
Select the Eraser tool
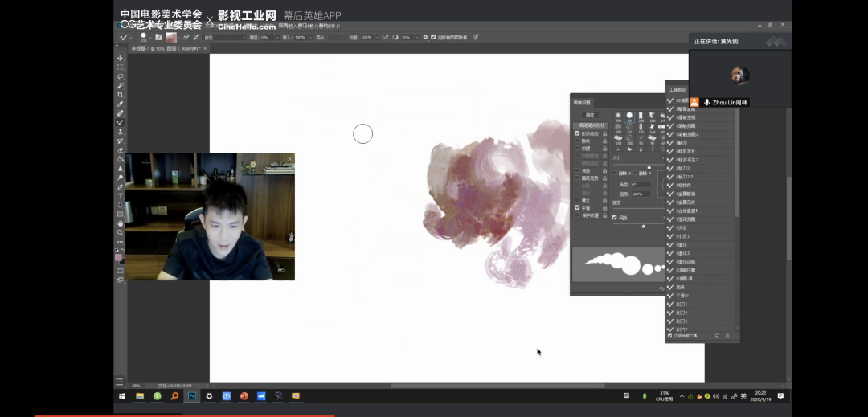click(x=121, y=149)
